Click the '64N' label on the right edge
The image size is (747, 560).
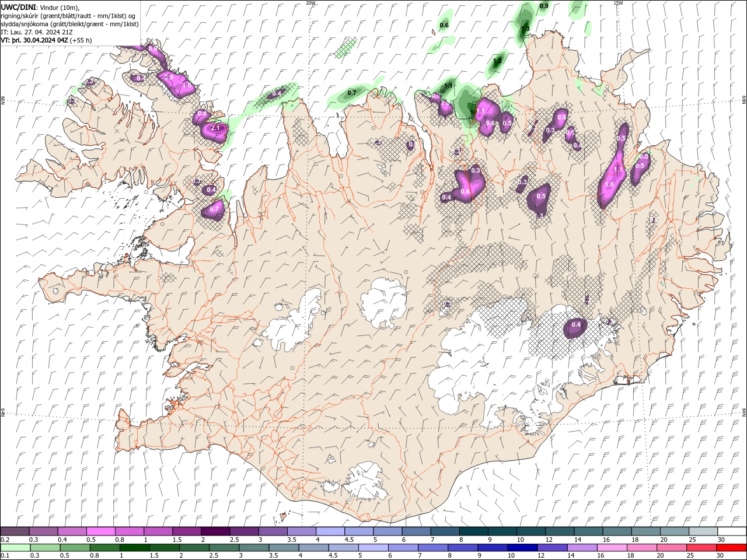744,412
